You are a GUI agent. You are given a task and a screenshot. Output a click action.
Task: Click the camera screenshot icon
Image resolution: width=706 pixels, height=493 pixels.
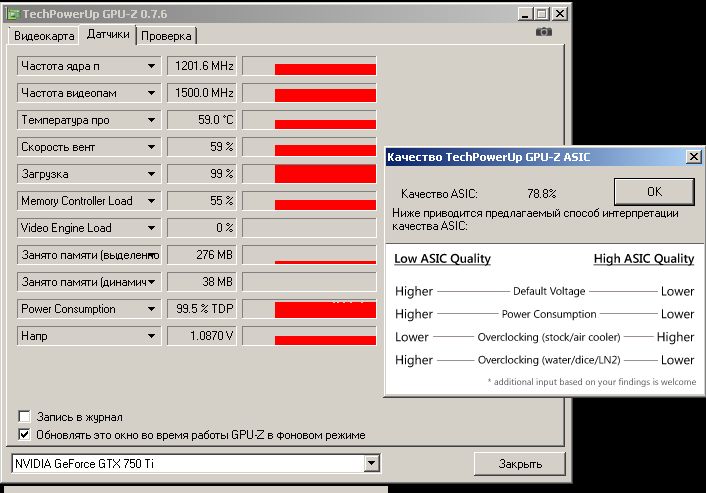543,32
